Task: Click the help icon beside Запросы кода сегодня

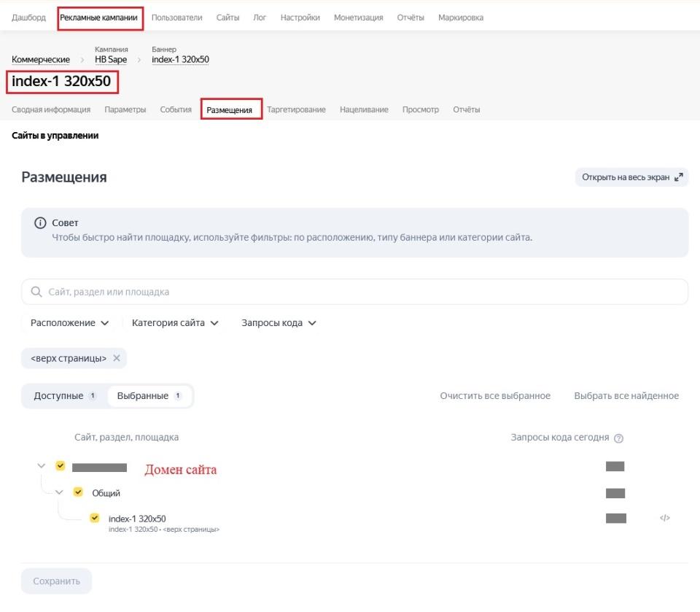Action: click(618, 438)
